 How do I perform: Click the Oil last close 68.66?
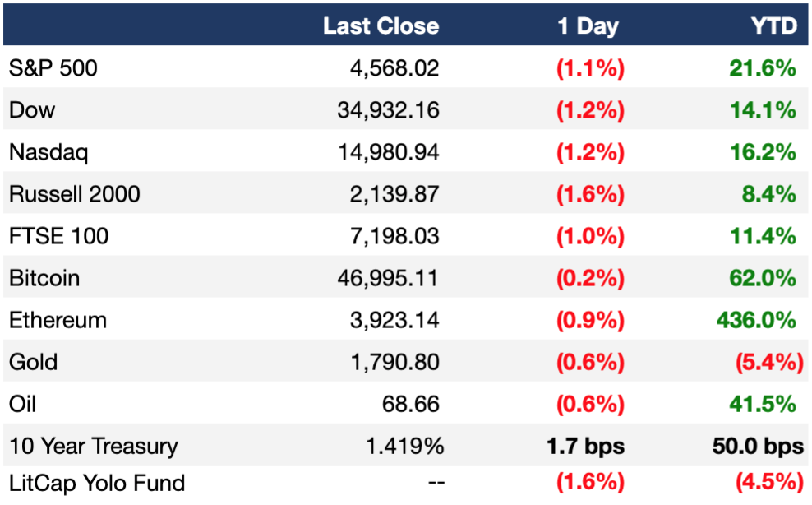coord(410,404)
